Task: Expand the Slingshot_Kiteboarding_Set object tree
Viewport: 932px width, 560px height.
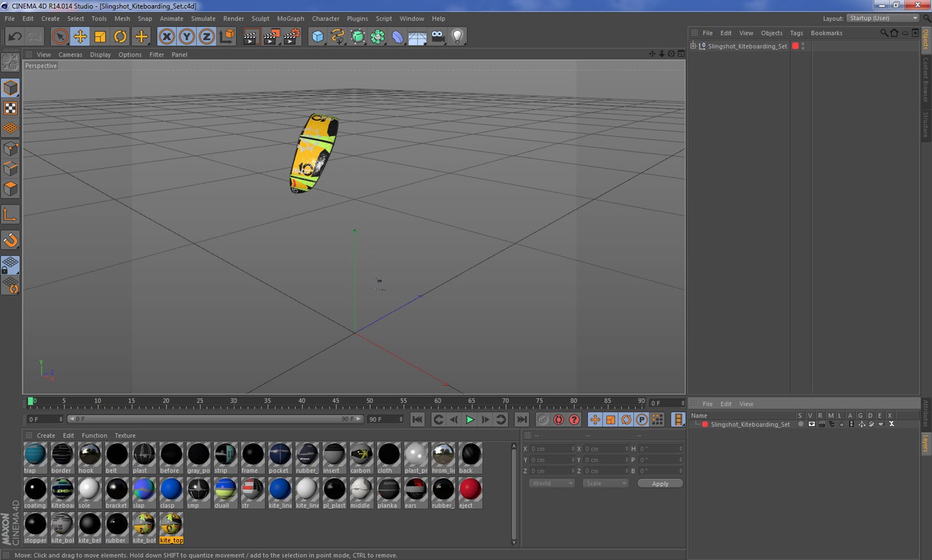Action: 693,46
